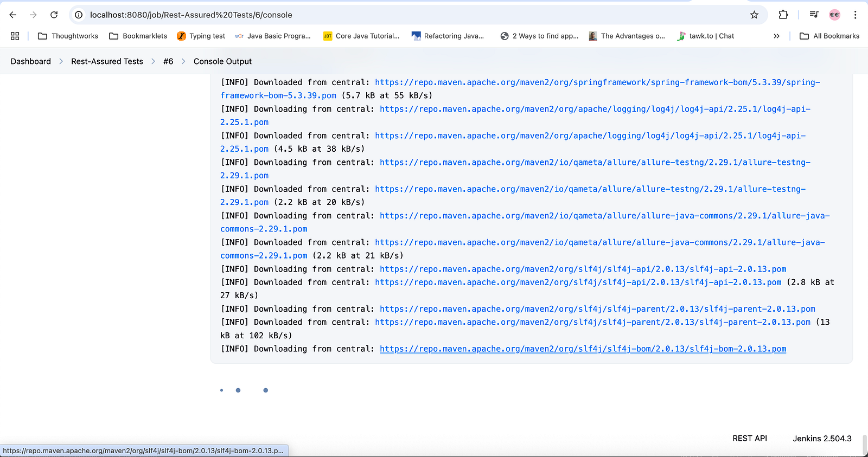The image size is (868, 457).
Task: Go to Dashboard breadcrumb
Action: coord(31,61)
